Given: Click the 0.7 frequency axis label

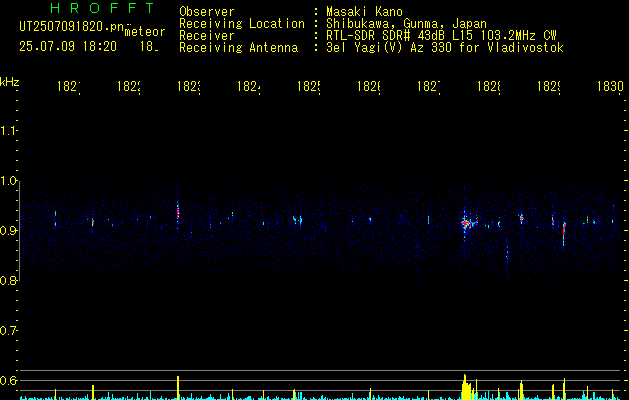Looking at the screenshot, I should [8, 330].
